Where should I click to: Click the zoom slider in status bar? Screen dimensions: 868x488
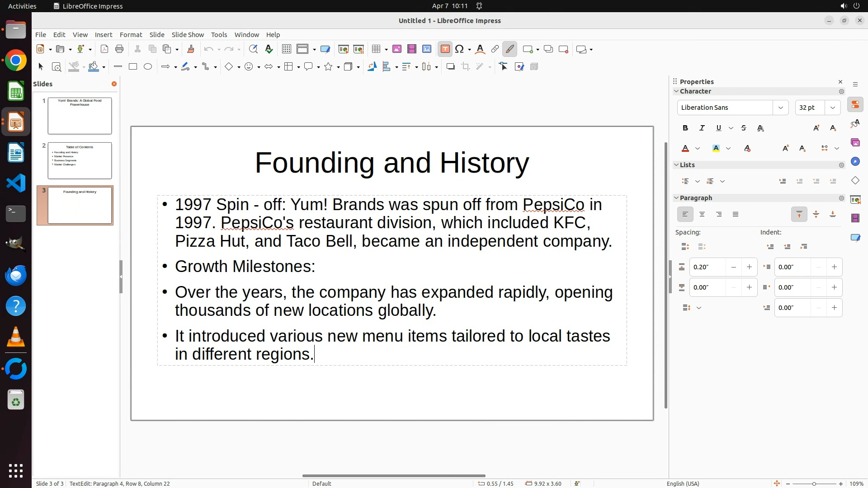[x=814, y=484]
